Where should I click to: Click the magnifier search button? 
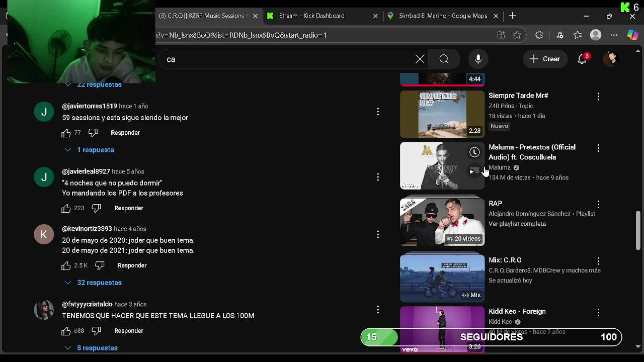[x=444, y=59]
